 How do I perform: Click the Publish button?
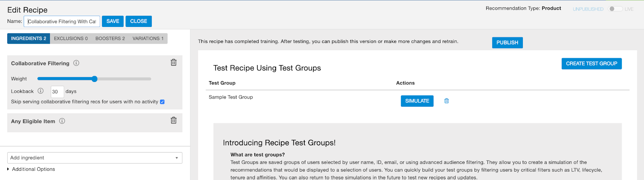[507, 43]
